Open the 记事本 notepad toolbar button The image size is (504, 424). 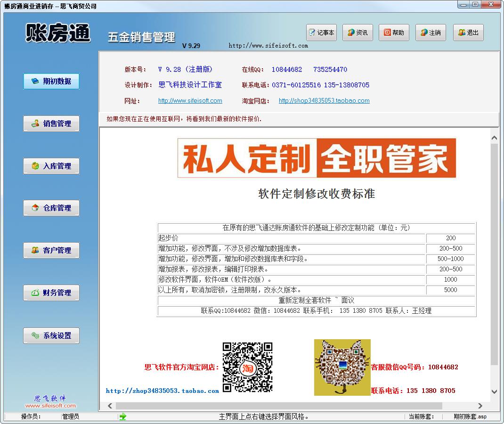[x=321, y=33]
